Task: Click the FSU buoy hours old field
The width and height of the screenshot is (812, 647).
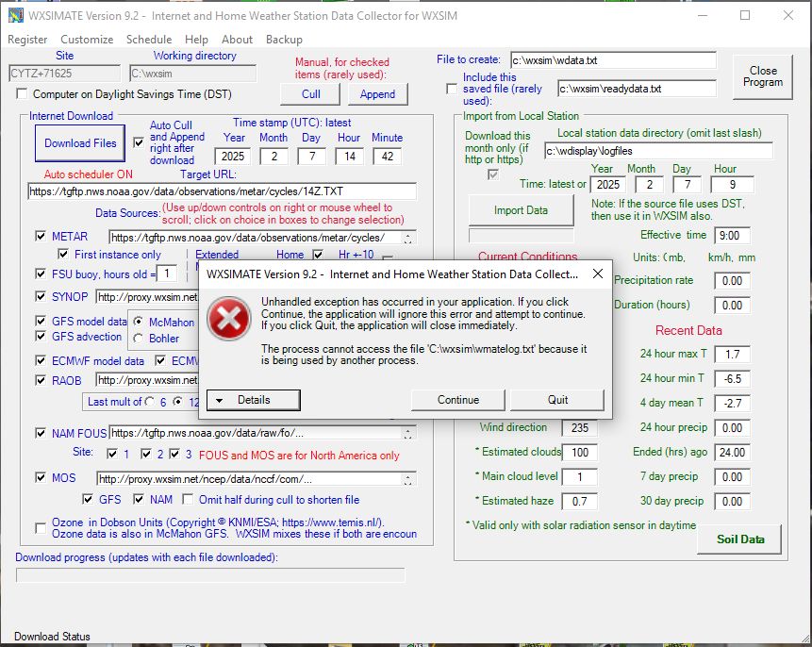Action: click(167, 274)
